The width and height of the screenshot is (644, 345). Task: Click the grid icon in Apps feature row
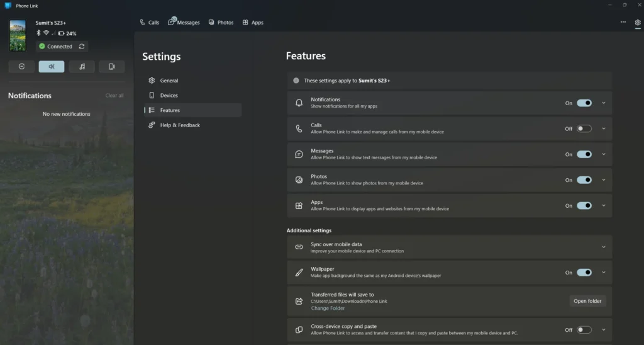[x=299, y=206]
